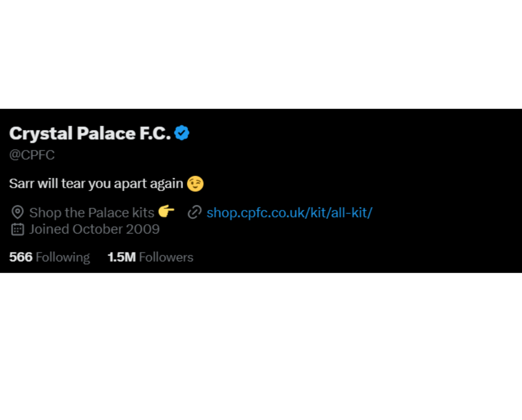Click the 566 following count number
522x420 pixels.
point(21,257)
